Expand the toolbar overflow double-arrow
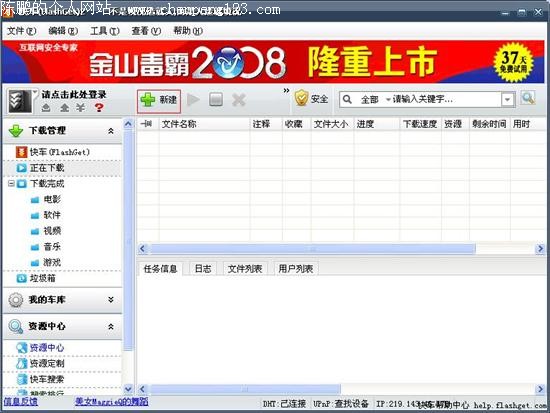 [x=286, y=91]
